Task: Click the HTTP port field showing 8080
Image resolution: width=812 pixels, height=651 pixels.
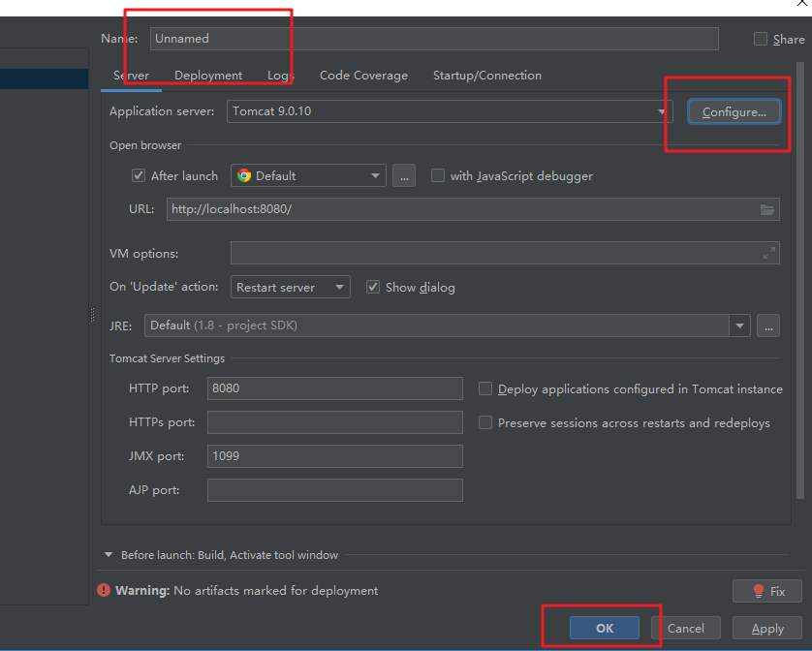Action: [335, 388]
